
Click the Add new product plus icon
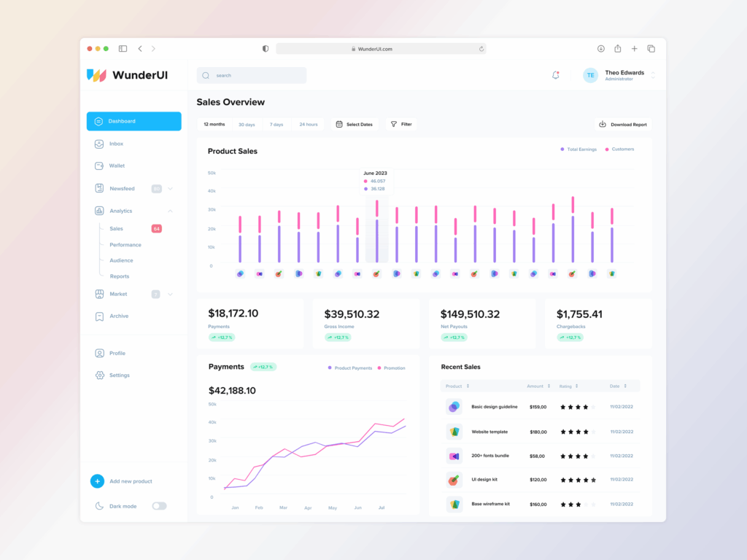[x=97, y=481]
